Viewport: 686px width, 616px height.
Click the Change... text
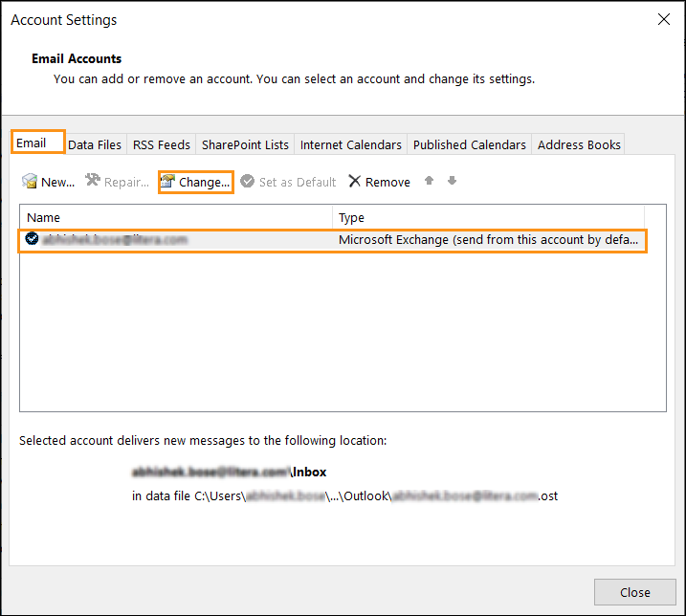click(x=205, y=183)
